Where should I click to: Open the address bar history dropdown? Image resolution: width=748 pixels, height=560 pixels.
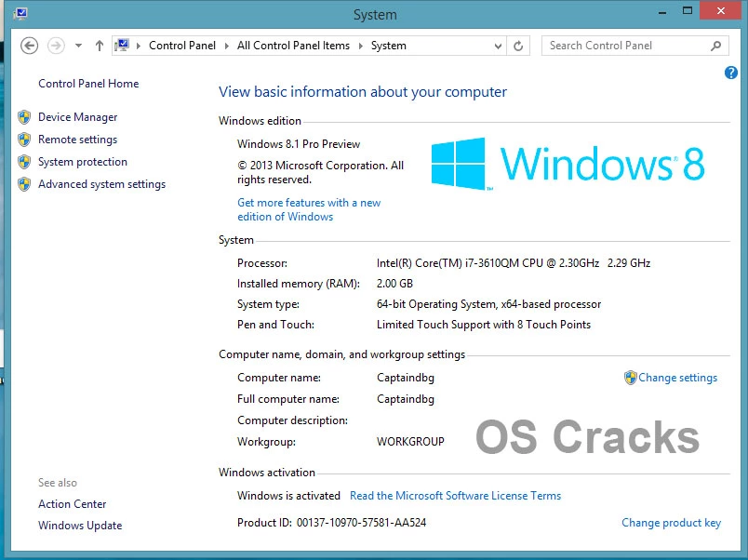pyautogui.click(x=498, y=46)
